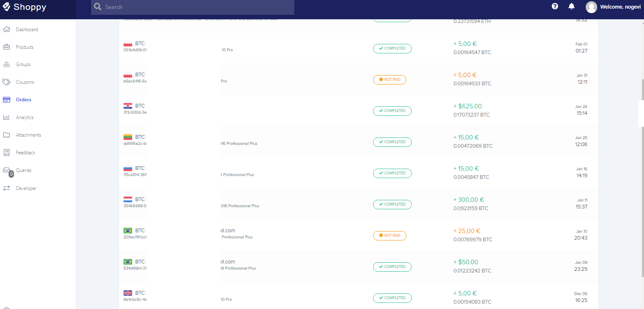The height and width of the screenshot is (309, 644).
Task: Click the search magnifier icon
Action: 98,7
